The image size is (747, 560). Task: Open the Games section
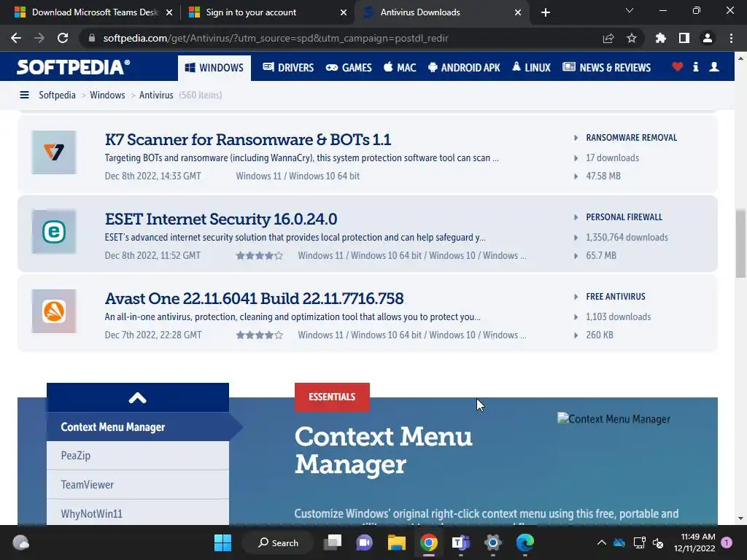point(349,68)
